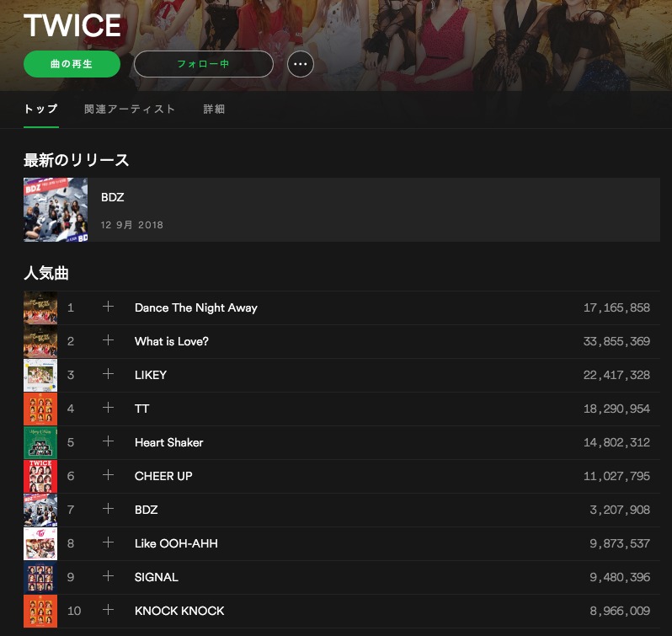This screenshot has width=672, height=636.
Task: Click plus icon for KNOCK KNOCK
Action: click(108, 610)
